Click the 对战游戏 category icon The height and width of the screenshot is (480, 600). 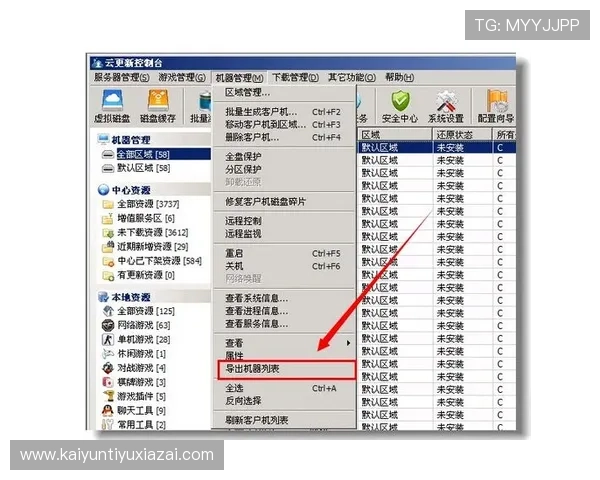click(x=108, y=368)
